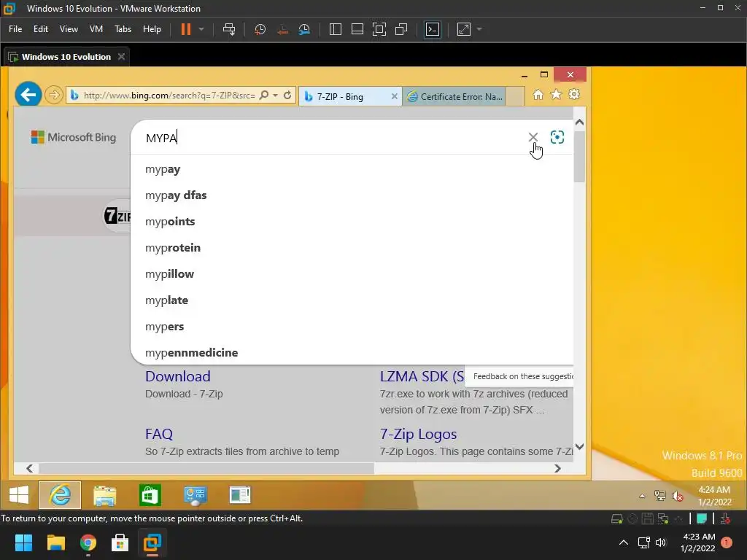Viewport: 747px width, 560px height.
Task: Open the VM menu
Action: (96, 29)
